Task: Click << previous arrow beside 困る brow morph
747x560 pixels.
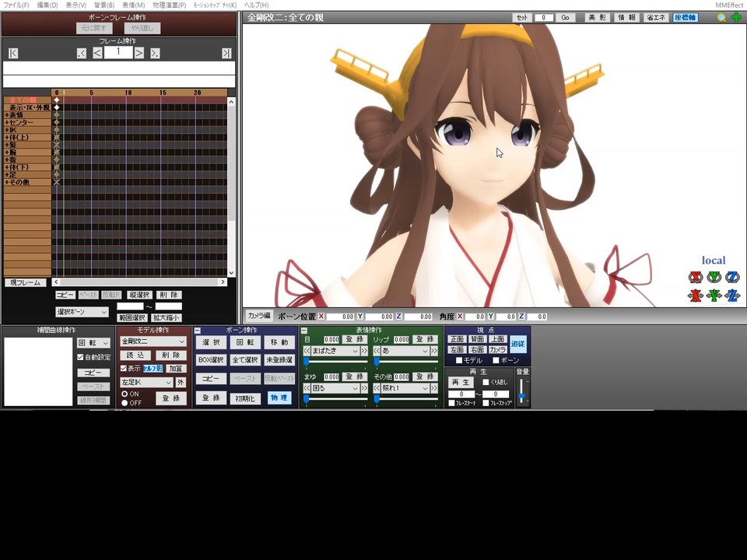Action: pos(307,389)
